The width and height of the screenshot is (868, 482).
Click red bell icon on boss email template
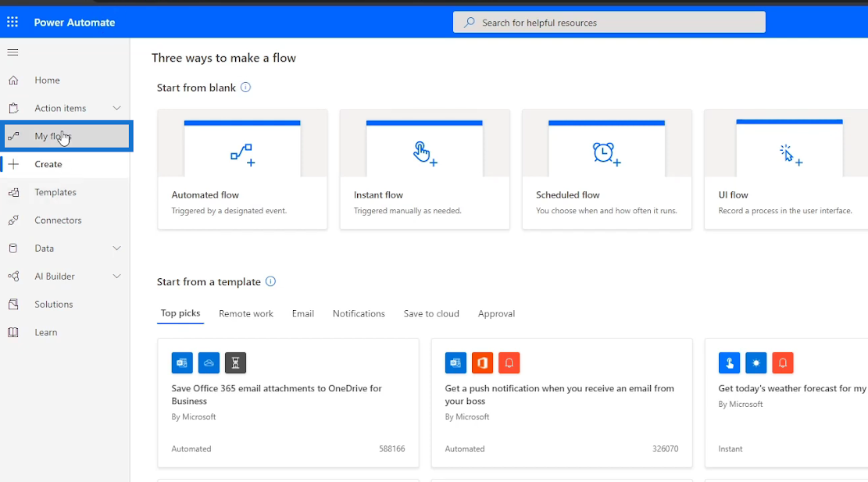coord(509,363)
